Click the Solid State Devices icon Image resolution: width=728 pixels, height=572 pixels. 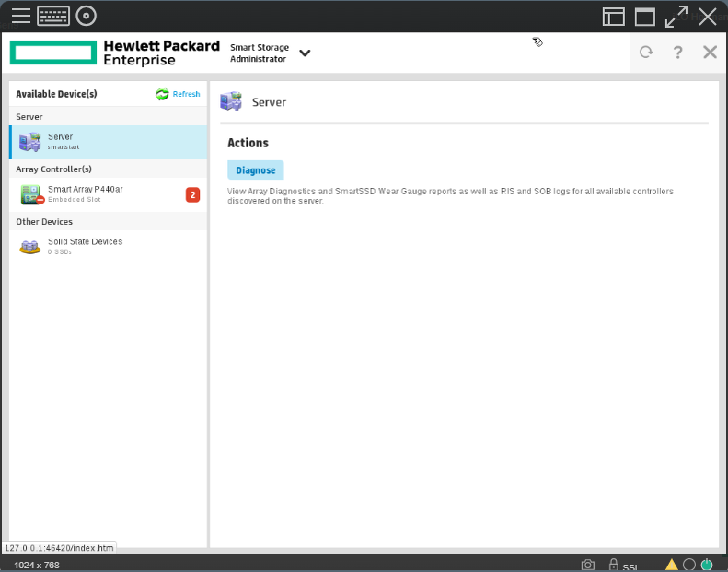click(30, 247)
